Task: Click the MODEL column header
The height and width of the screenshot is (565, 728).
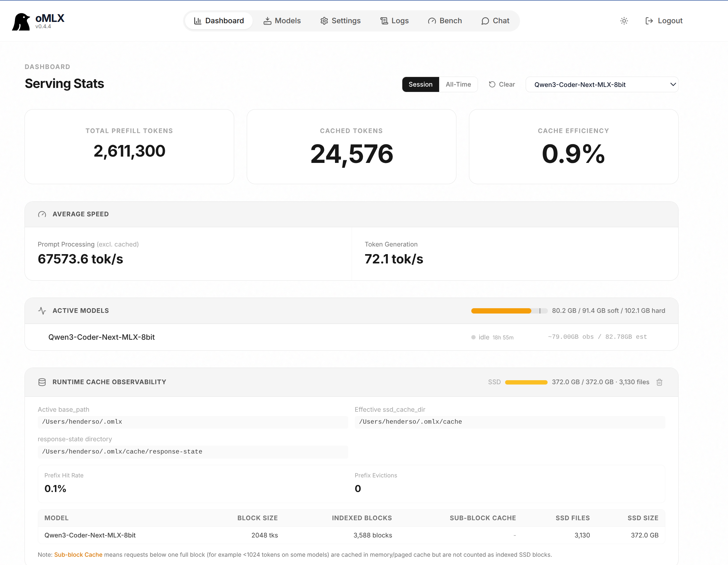Action: tap(56, 518)
